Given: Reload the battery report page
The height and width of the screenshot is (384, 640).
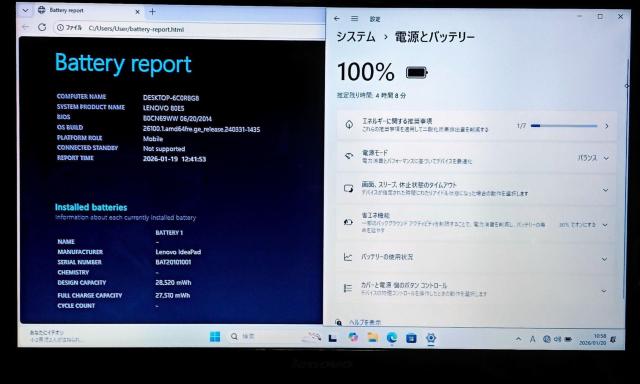Looking at the screenshot, I should [x=42, y=27].
